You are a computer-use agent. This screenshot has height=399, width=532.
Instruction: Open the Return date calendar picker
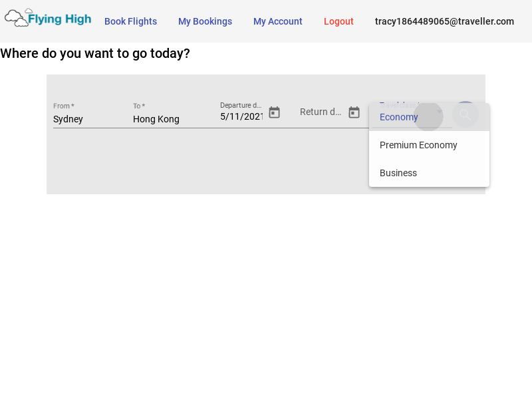(354, 112)
